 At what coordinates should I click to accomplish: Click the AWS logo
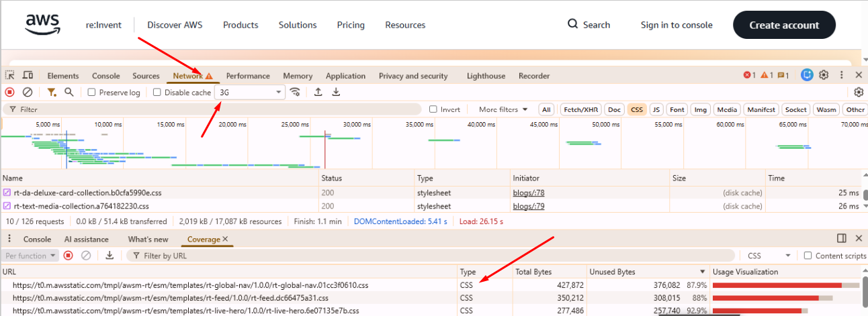(x=44, y=24)
